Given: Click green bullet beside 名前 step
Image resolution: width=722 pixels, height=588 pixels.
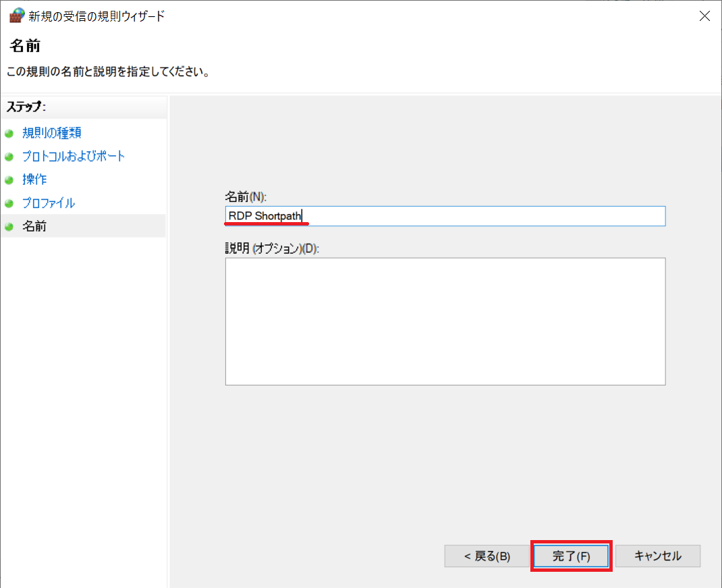Looking at the screenshot, I should 9,227.
